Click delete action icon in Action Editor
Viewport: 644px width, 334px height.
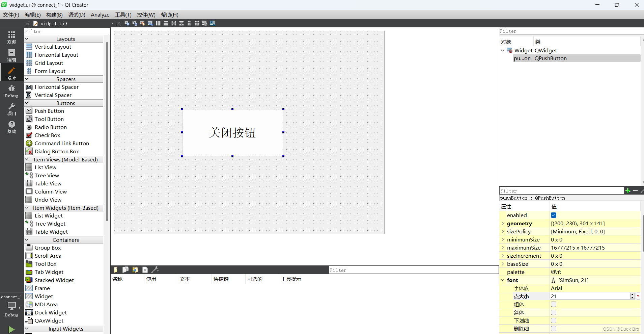click(x=145, y=269)
